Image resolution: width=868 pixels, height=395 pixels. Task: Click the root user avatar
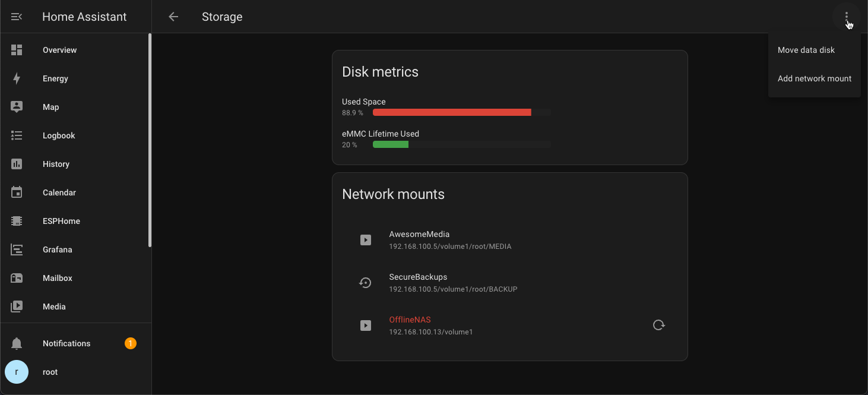point(17,372)
